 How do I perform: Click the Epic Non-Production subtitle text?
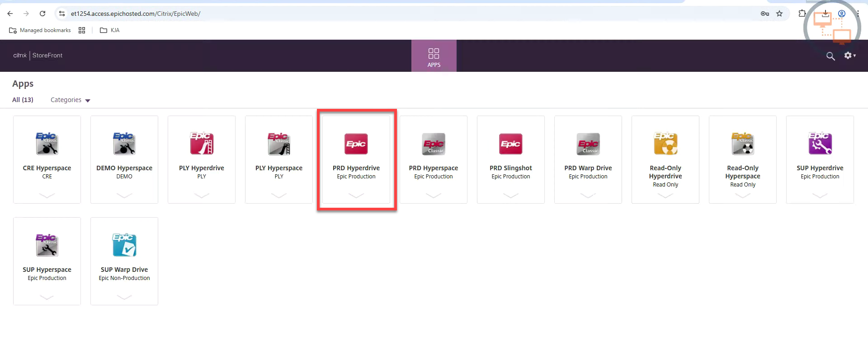pos(124,278)
